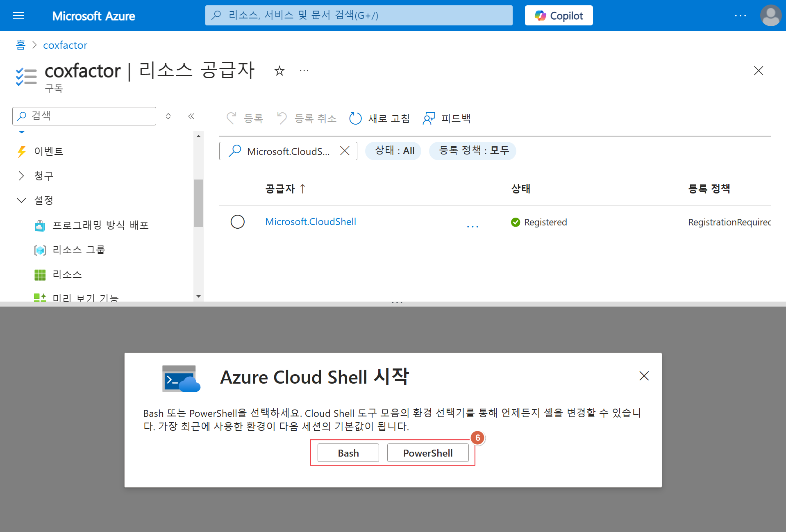Click the 프로그래밍 방식 배포 bag icon
Screen dimensions: 786x532
tap(40, 225)
